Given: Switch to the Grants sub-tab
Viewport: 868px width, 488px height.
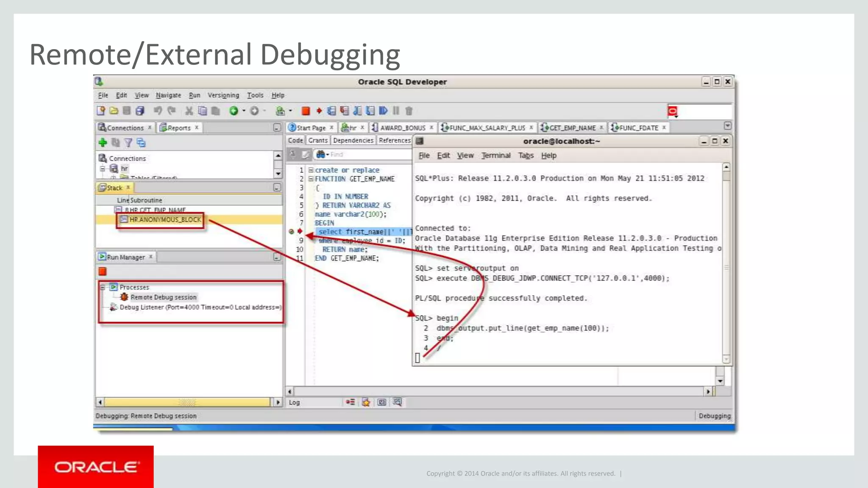Looking at the screenshot, I should 318,140.
